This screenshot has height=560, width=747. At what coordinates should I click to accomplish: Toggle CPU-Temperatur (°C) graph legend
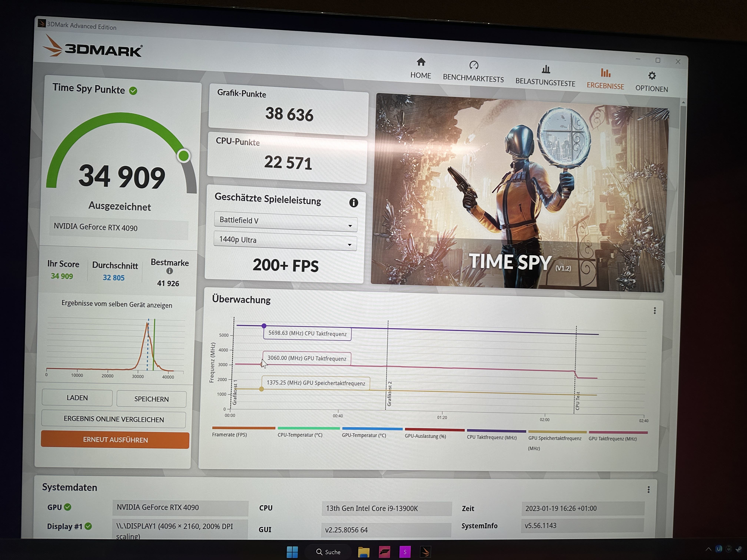point(308,432)
